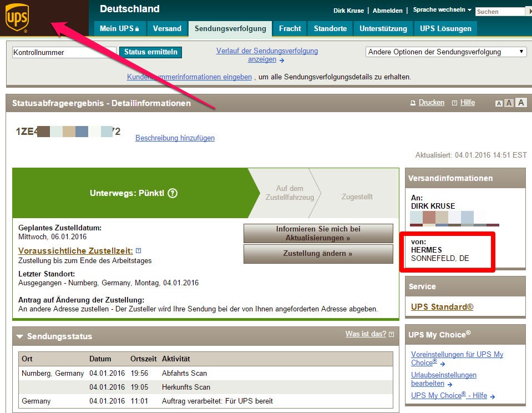The width and height of the screenshot is (532, 413).
Task: Open the UPS Lösungen tab
Action: [x=445, y=28]
